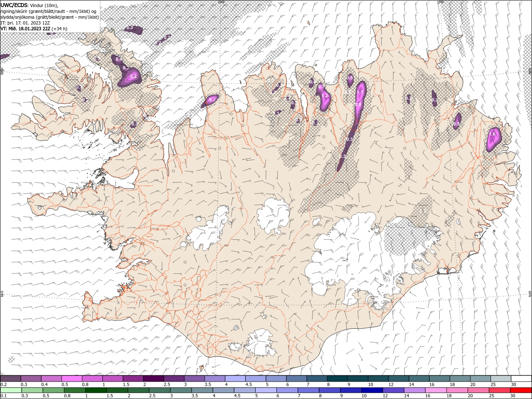
Task: Click the bright red rain swatch labelled 30
Action: (520, 390)
